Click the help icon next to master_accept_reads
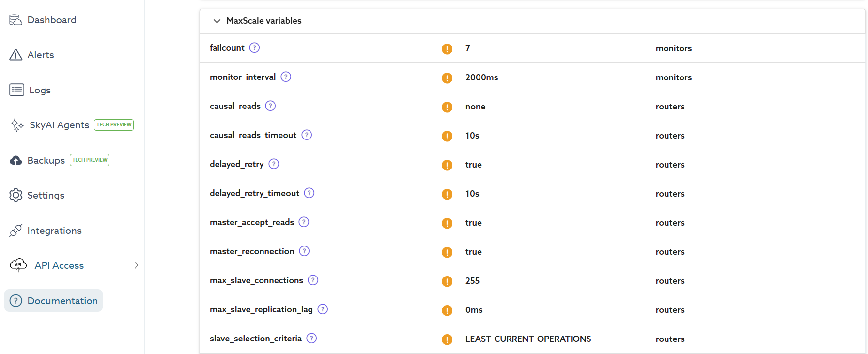 pyautogui.click(x=304, y=222)
